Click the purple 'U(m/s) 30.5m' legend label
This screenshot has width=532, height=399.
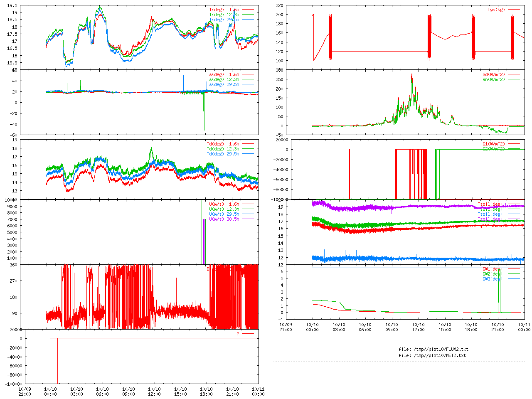[224, 219]
